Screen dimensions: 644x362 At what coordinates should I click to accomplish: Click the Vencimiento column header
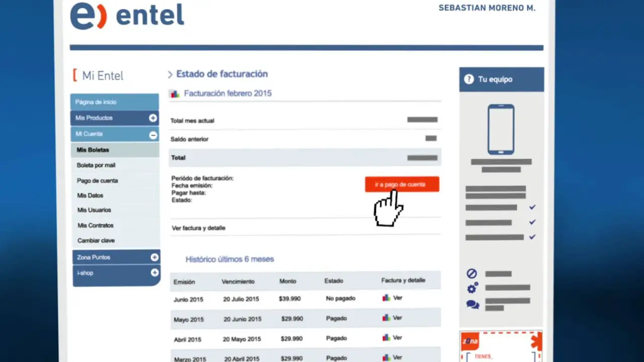click(238, 282)
